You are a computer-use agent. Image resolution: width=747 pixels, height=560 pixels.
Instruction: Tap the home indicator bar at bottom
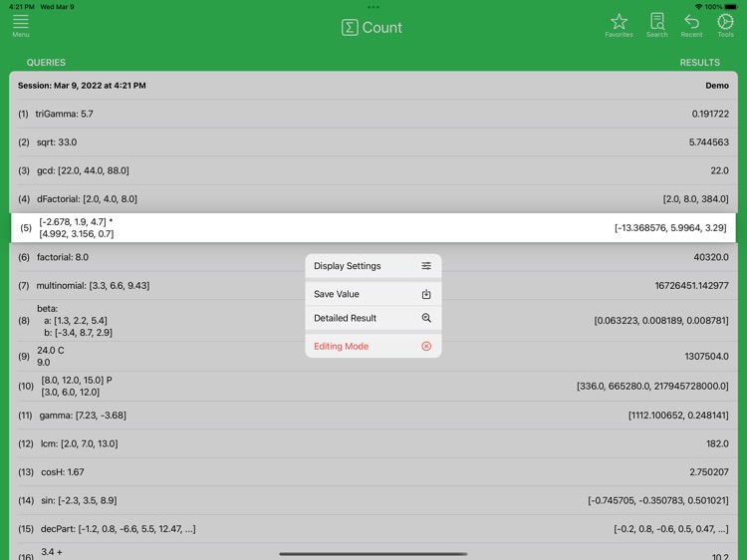pyautogui.click(x=373, y=554)
